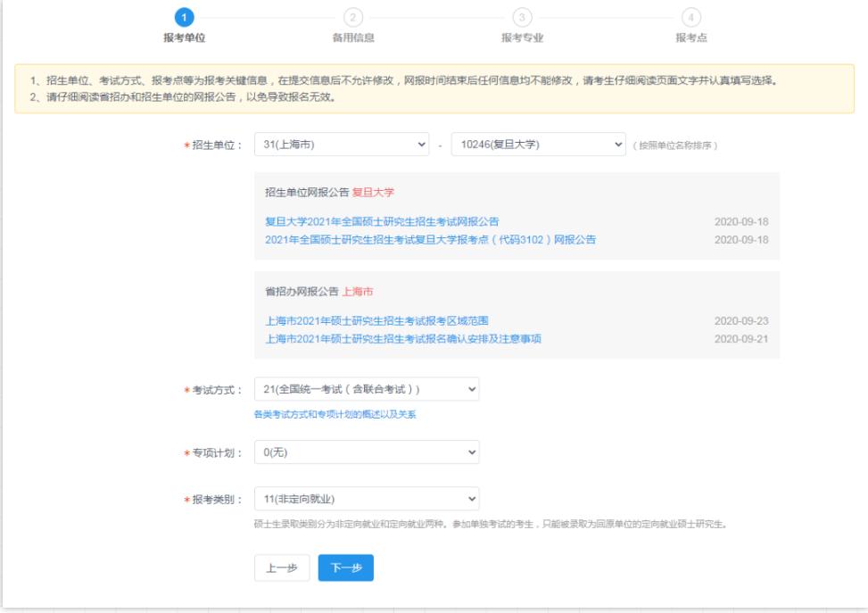Click the 考试方式 field label
The width and height of the screenshot is (868, 613).
(213, 390)
